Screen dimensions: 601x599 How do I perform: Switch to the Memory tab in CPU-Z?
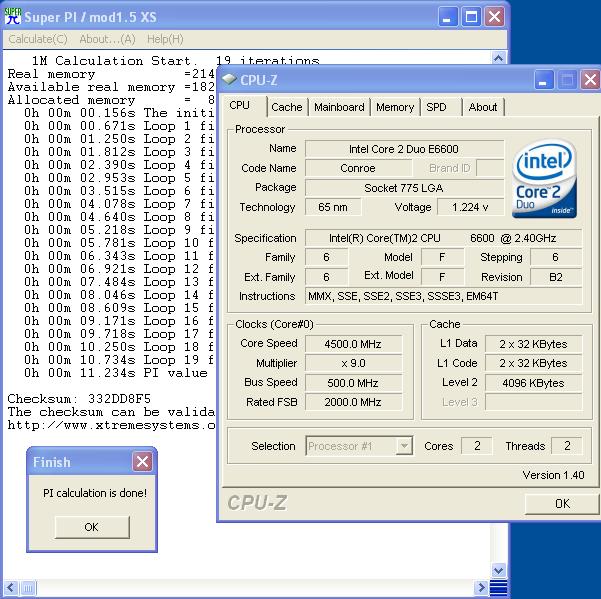coord(395,107)
